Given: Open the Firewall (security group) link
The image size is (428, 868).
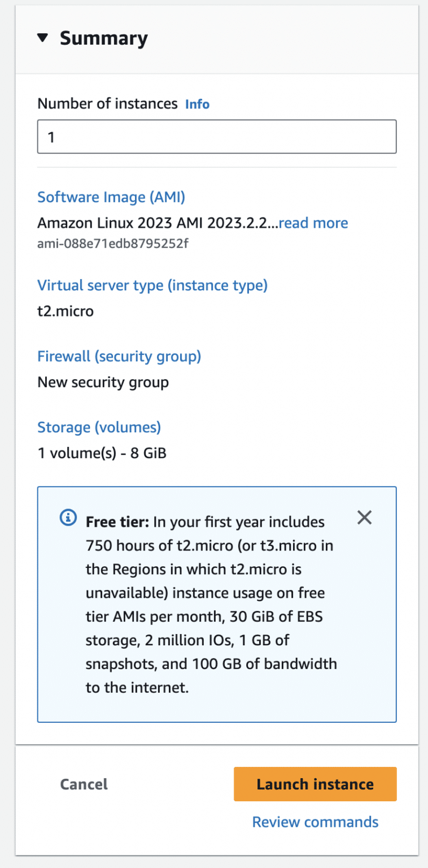Looking at the screenshot, I should tap(119, 357).
